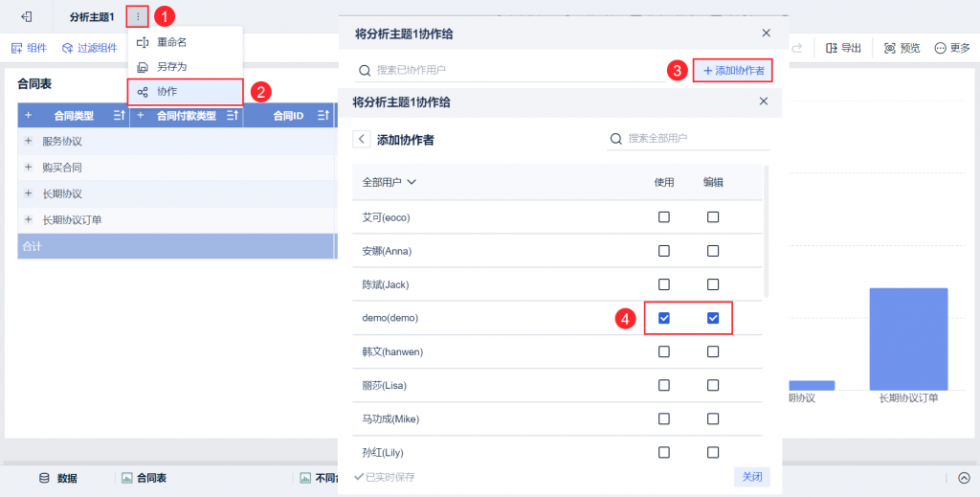Uncheck 使用 permission for demo(demo)

664,318
